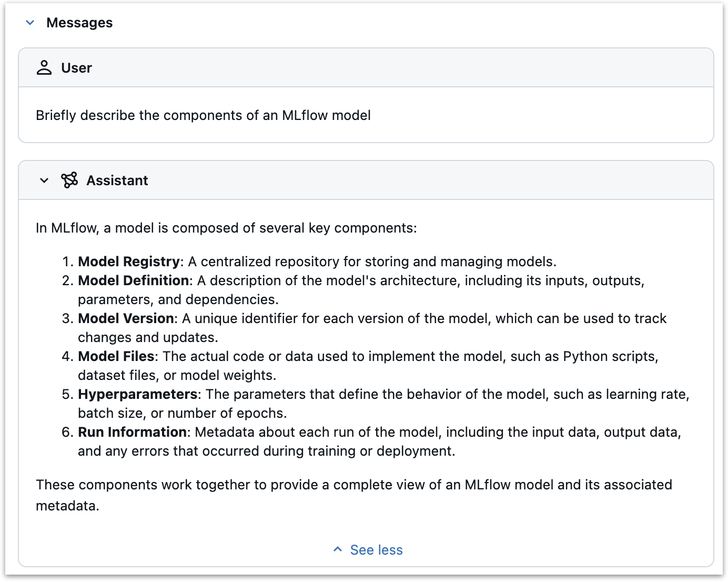Click the Assistant model icon
The image size is (728, 582).
click(x=69, y=180)
